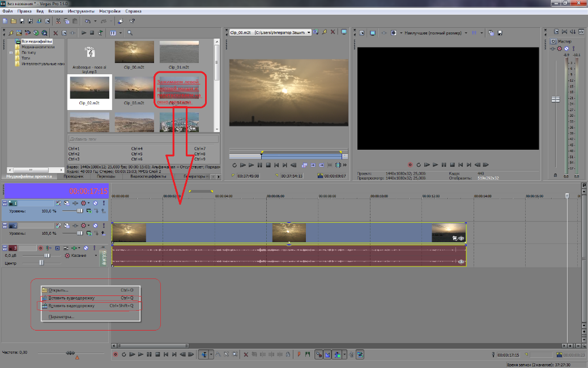Viewport: 588px width, 368px height.
Task: Open the edit tool selector dropdown arrow
Action: pos(211,354)
